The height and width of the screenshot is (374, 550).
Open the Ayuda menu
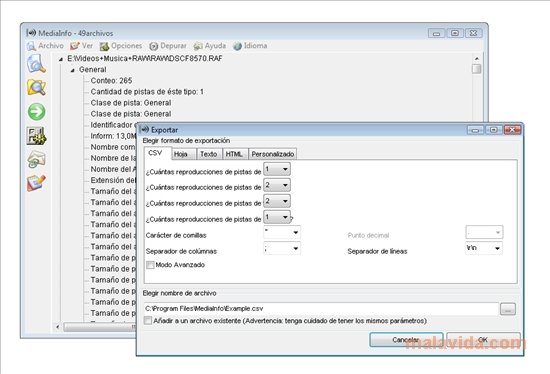210,46
